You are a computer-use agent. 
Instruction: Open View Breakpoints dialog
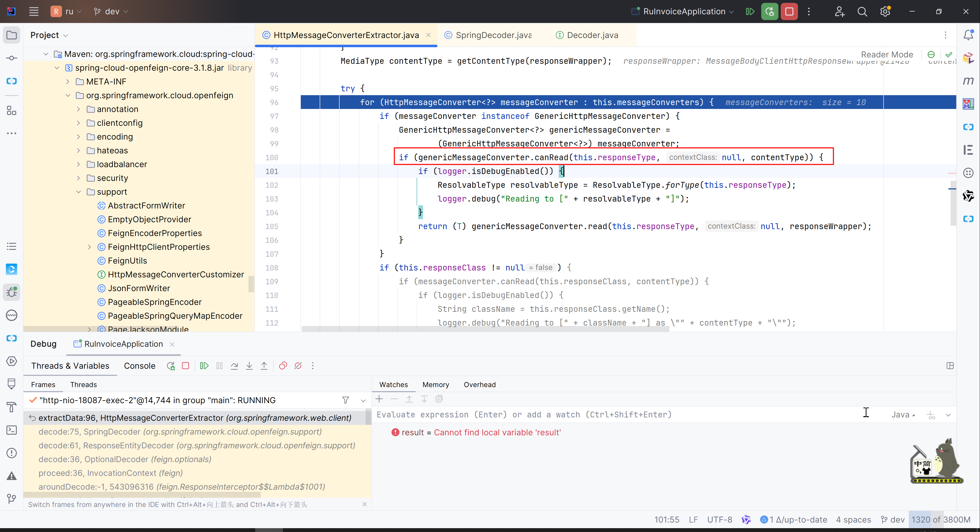283,366
